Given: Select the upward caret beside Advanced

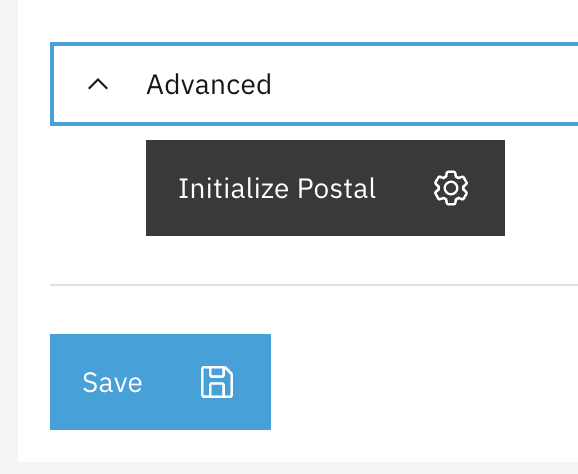Looking at the screenshot, I should pos(98,84).
